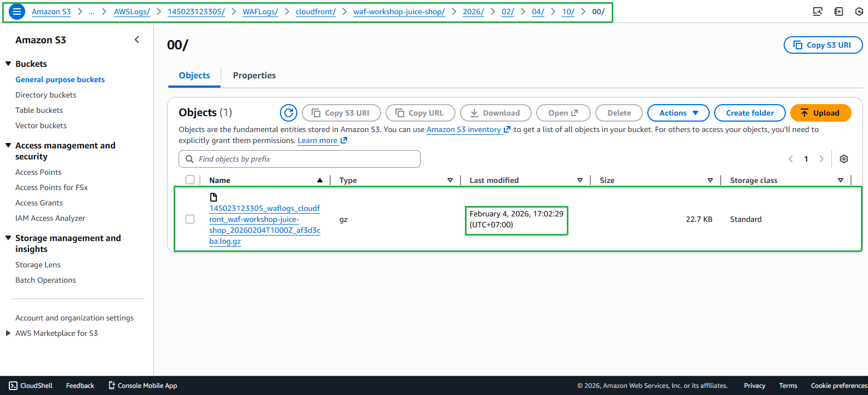Screen dimensions: 868x395
Task: Click the file icon of the log object
Action: coord(214,197)
